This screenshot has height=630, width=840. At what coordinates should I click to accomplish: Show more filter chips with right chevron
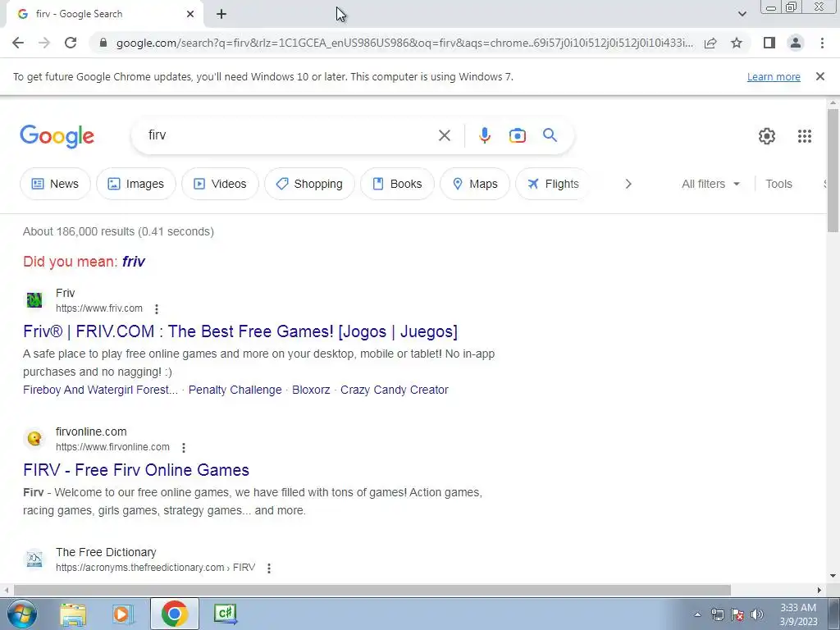[x=628, y=184]
